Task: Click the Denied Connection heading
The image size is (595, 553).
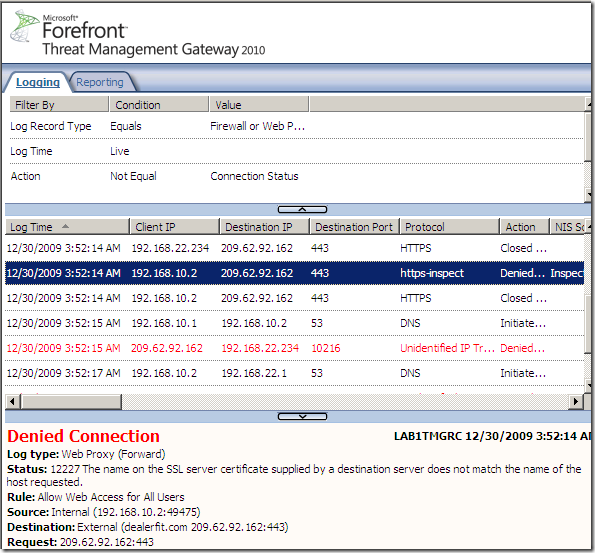Action: click(x=83, y=436)
